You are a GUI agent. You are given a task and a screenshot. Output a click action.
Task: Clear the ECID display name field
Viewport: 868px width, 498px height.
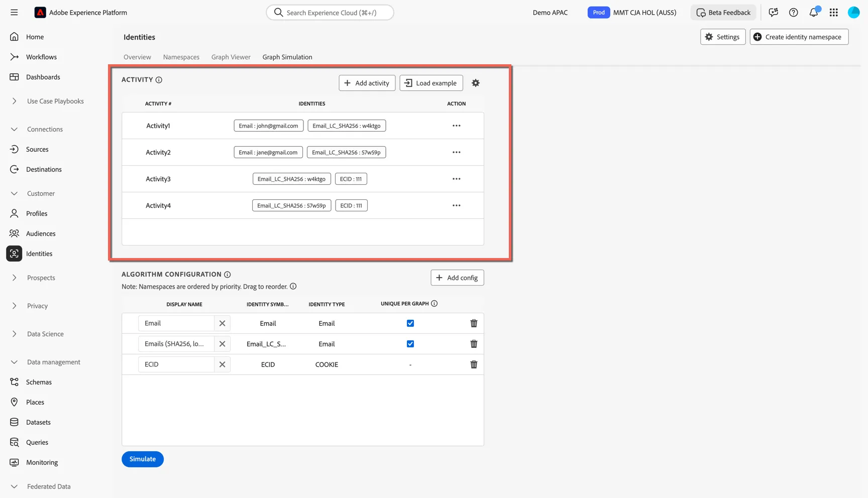(x=222, y=364)
